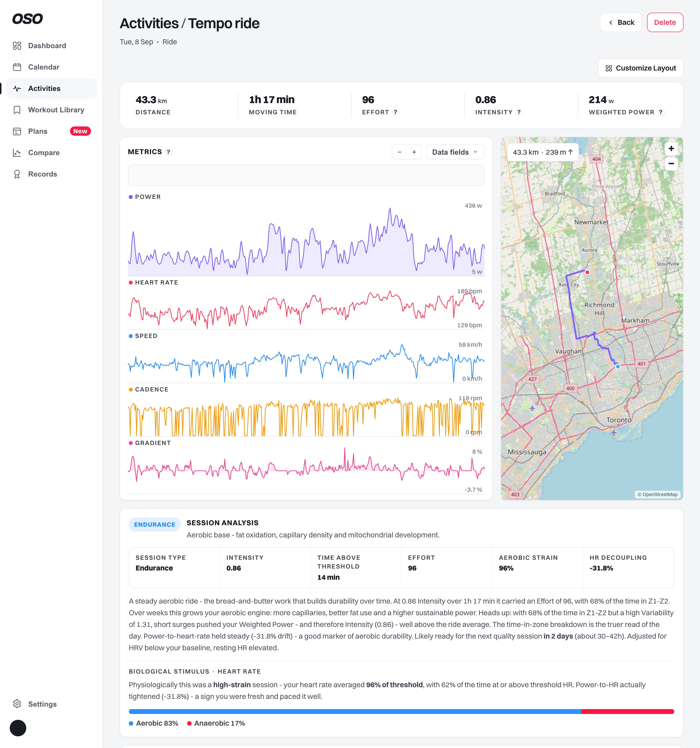Open the Calendar page
This screenshot has height=748, width=700.
[x=51, y=67]
